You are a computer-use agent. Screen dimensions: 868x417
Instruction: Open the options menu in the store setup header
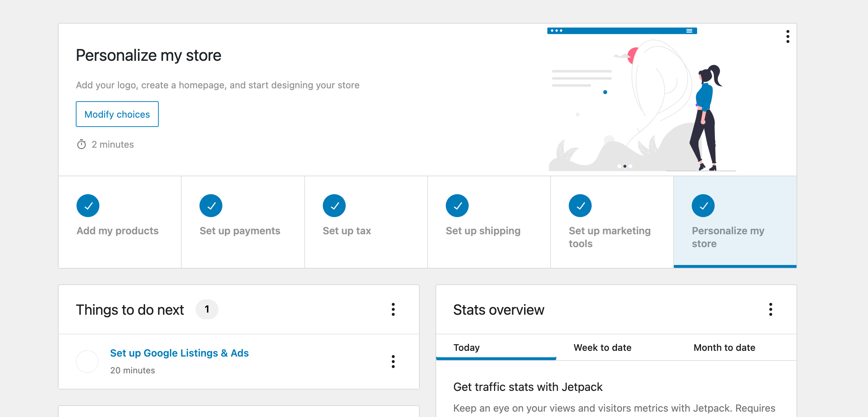pyautogui.click(x=788, y=36)
